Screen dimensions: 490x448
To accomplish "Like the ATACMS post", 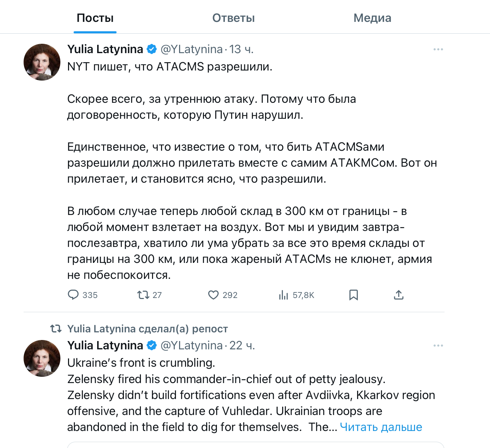I will coord(213,295).
